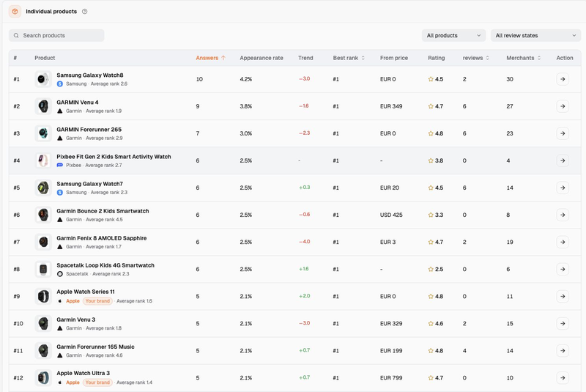Open action arrow for Garmin Venu 3
Image resolution: width=586 pixels, height=392 pixels.
click(563, 324)
